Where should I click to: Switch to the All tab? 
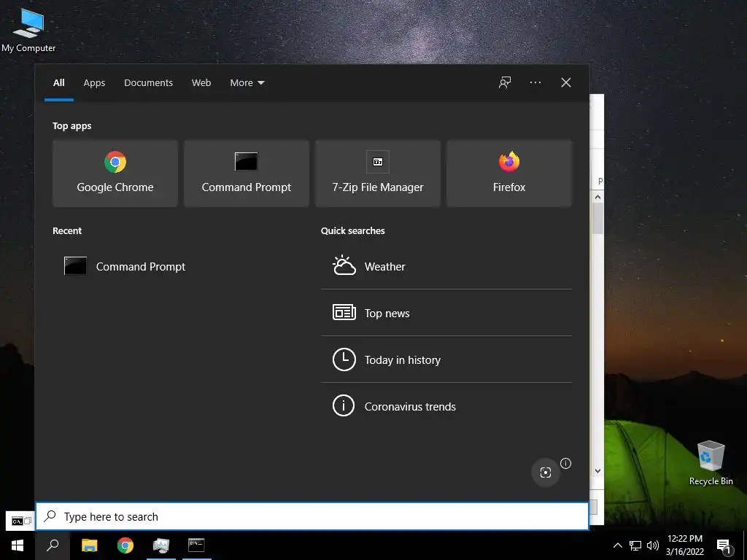pyautogui.click(x=58, y=83)
